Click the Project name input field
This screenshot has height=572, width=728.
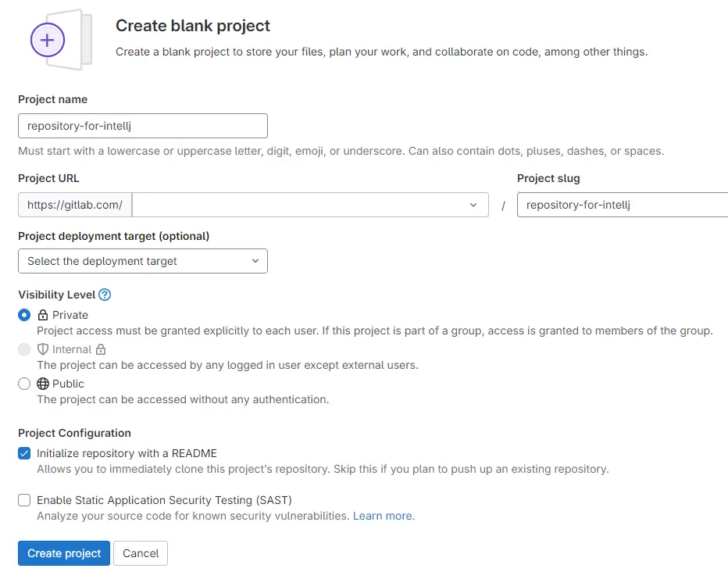coord(143,125)
